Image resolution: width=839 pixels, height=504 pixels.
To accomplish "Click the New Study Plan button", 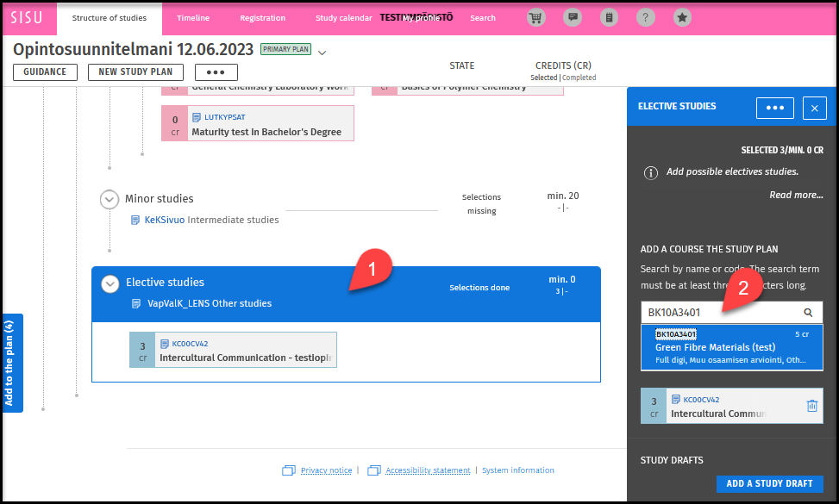I will pos(135,72).
